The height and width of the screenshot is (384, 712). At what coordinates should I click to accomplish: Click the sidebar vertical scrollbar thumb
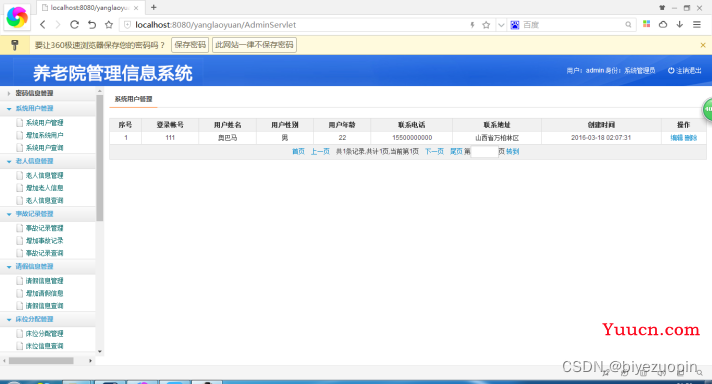coord(99,158)
